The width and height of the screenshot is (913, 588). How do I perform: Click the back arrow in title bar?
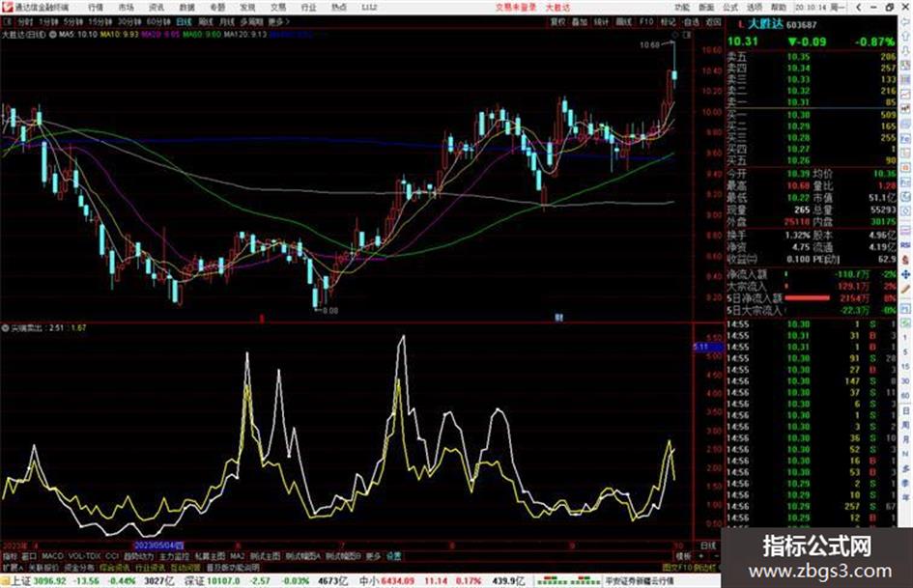[x=858, y=8]
